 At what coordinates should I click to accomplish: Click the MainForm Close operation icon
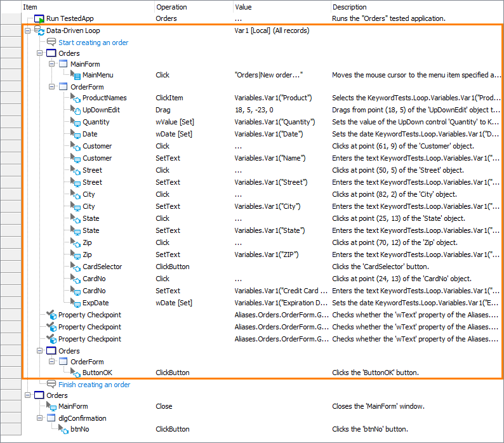pos(51,406)
